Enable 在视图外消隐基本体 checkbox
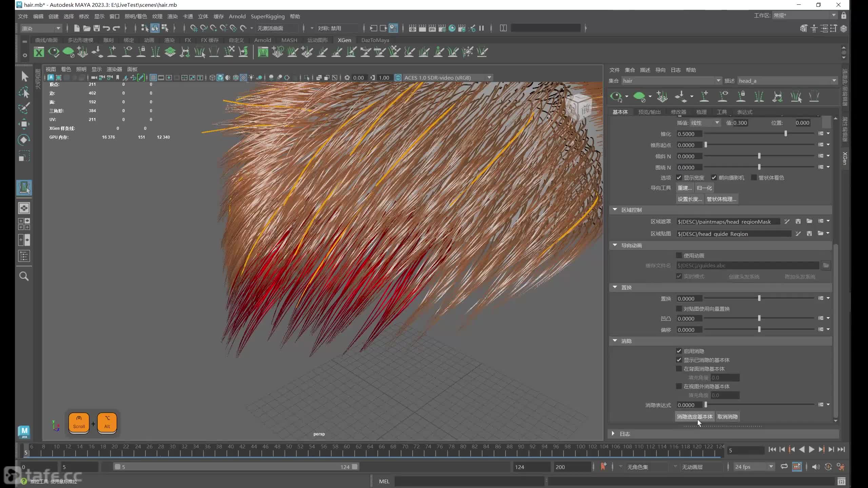The height and width of the screenshot is (488, 868). click(679, 386)
